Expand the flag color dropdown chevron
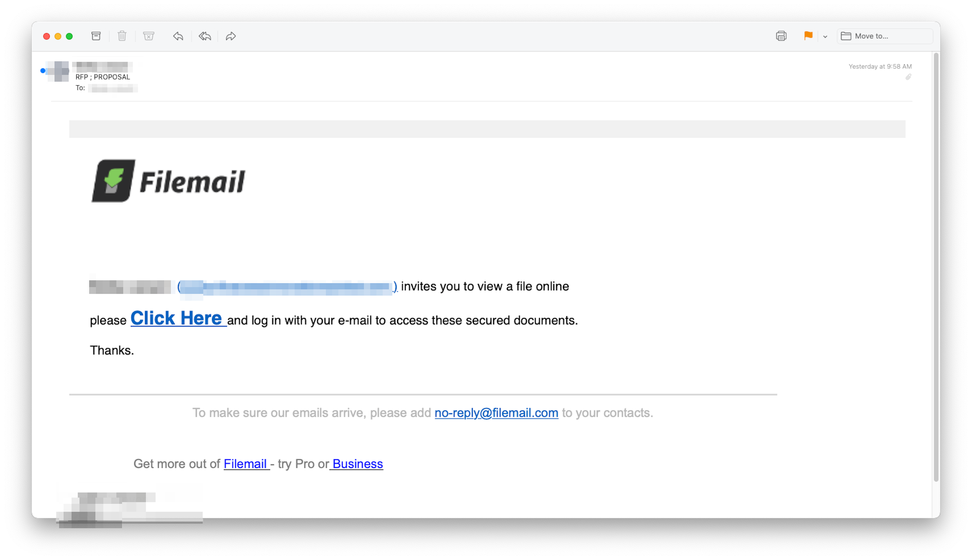Image resolution: width=972 pixels, height=560 pixels. point(825,36)
